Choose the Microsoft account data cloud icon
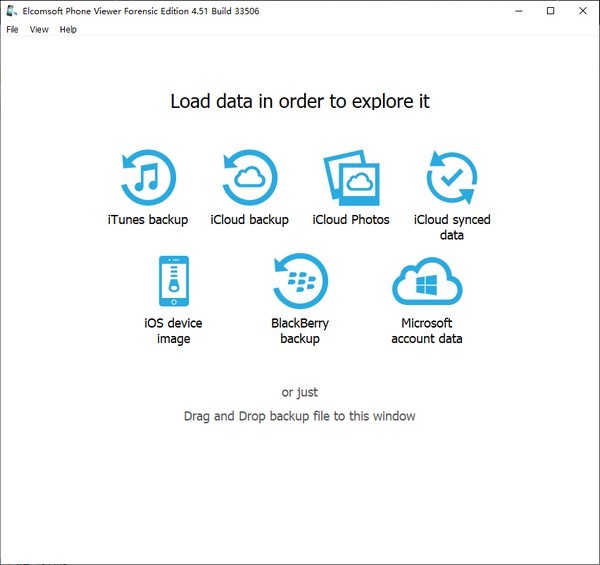 427,281
